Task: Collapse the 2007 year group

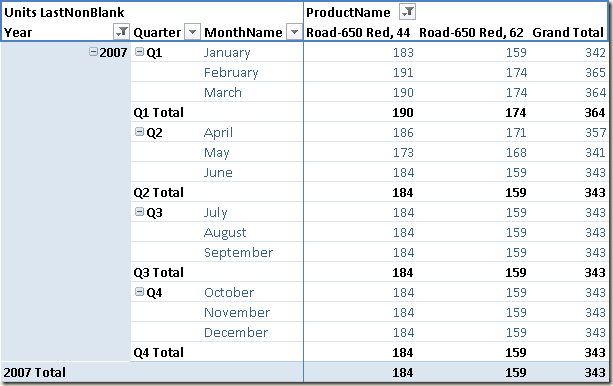Action: tap(93, 51)
